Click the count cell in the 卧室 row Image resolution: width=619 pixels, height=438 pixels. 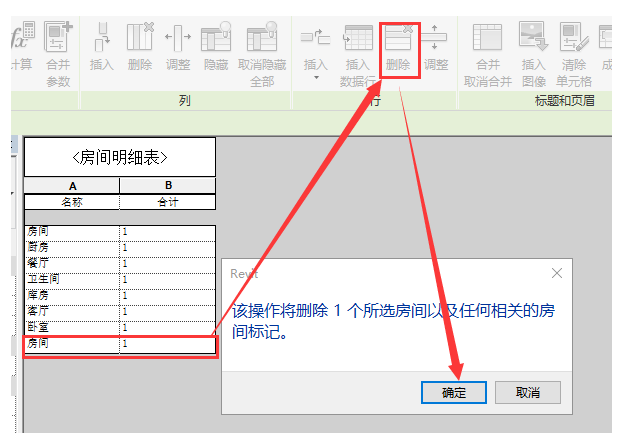(x=168, y=327)
